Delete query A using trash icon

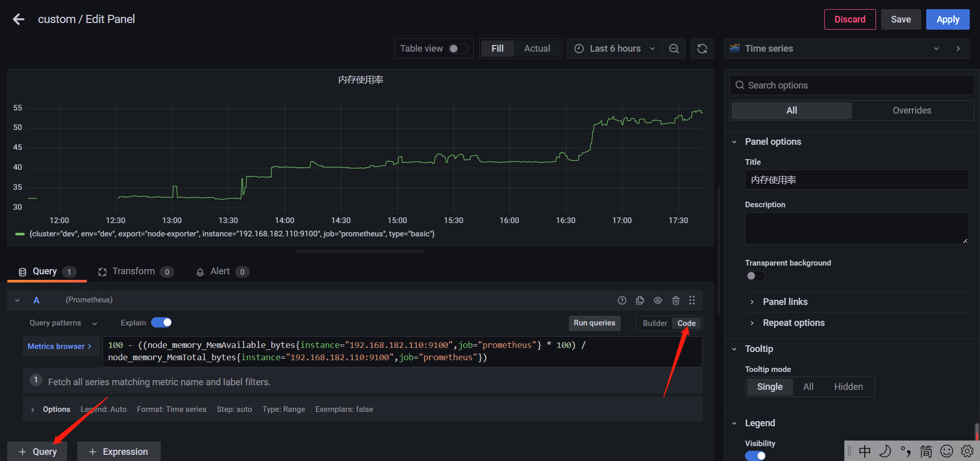676,300
